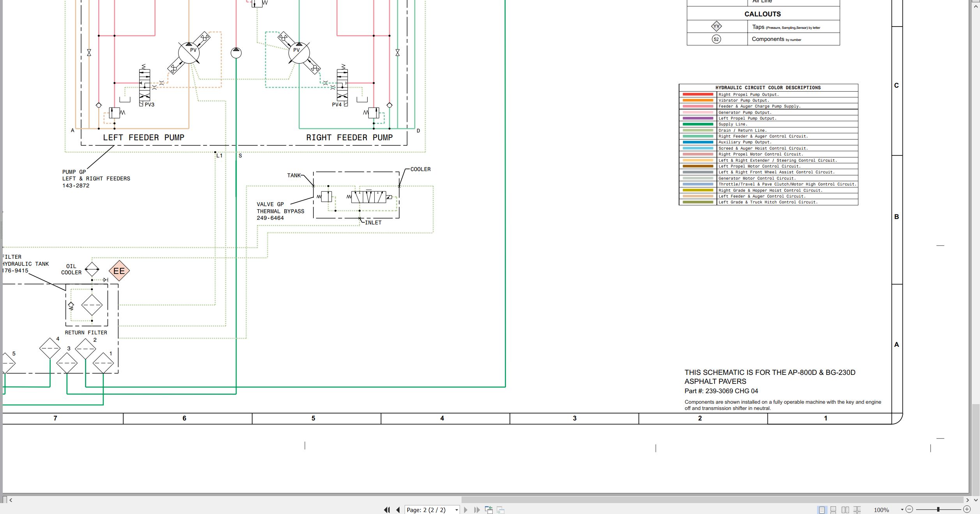Click the zoom in plus button
Image resolution: width=980 pixels, height=514 pixels.
coord(967,509)
